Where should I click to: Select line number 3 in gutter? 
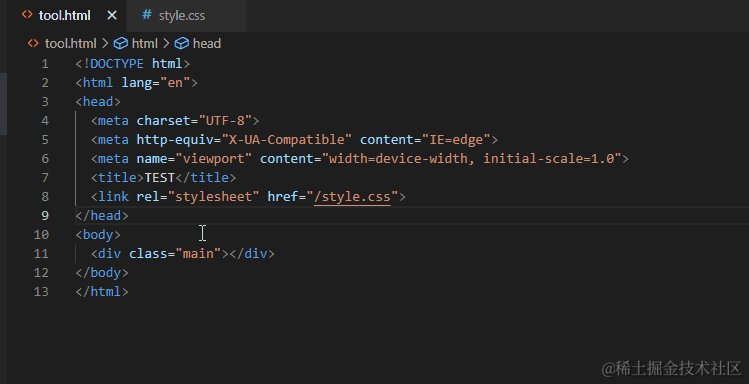45,102
